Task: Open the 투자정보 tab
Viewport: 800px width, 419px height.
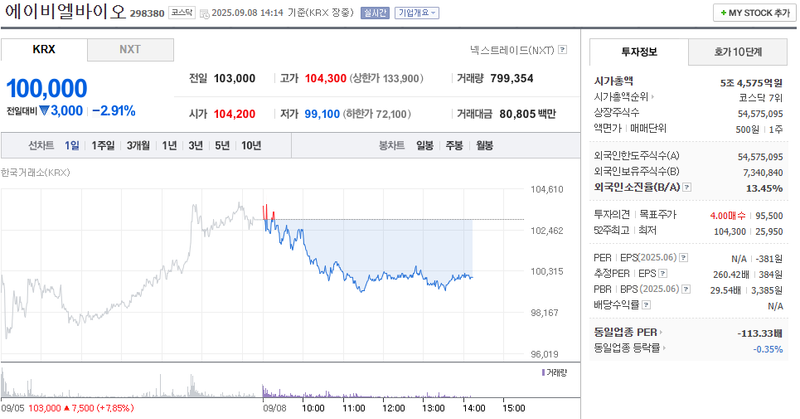Action: [x=639, y=52]
